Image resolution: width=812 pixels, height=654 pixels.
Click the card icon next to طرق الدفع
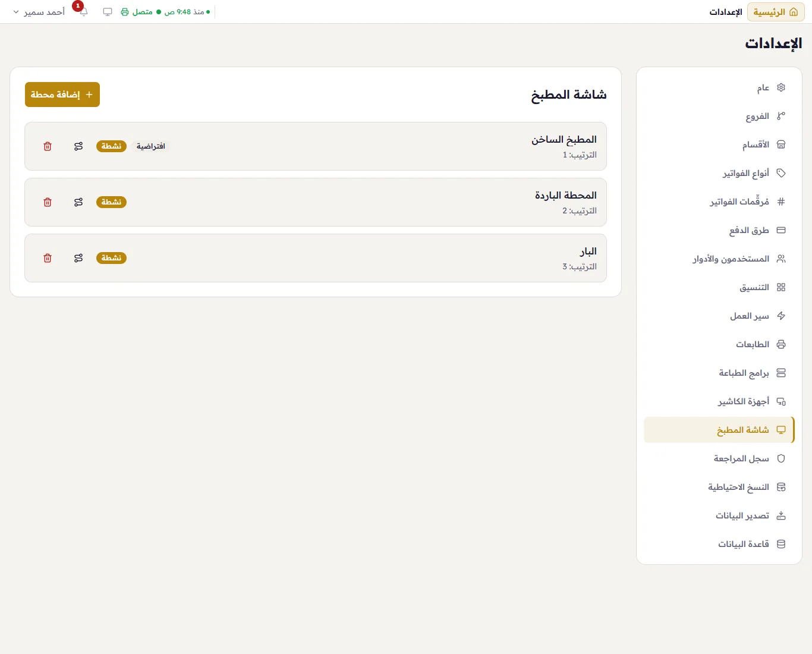coord(781,230)
